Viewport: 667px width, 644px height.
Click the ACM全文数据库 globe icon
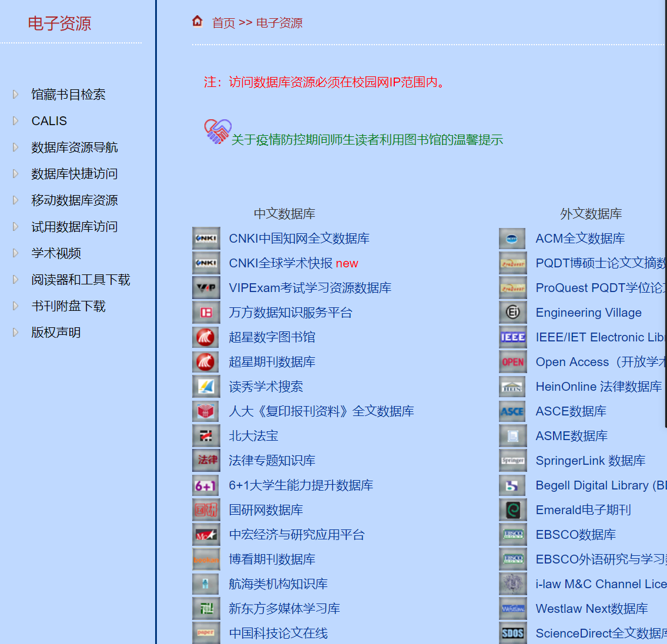coord(512,238)
